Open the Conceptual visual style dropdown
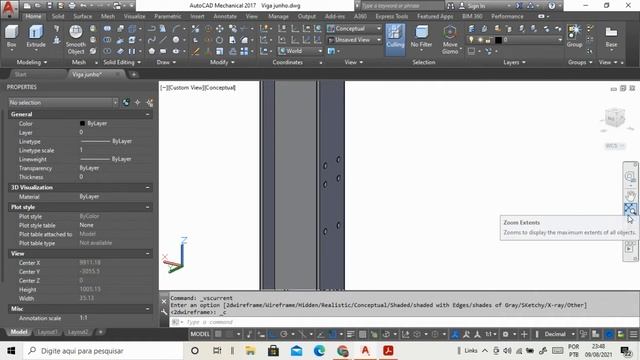 pyautogui.click(x=354, y=29)
